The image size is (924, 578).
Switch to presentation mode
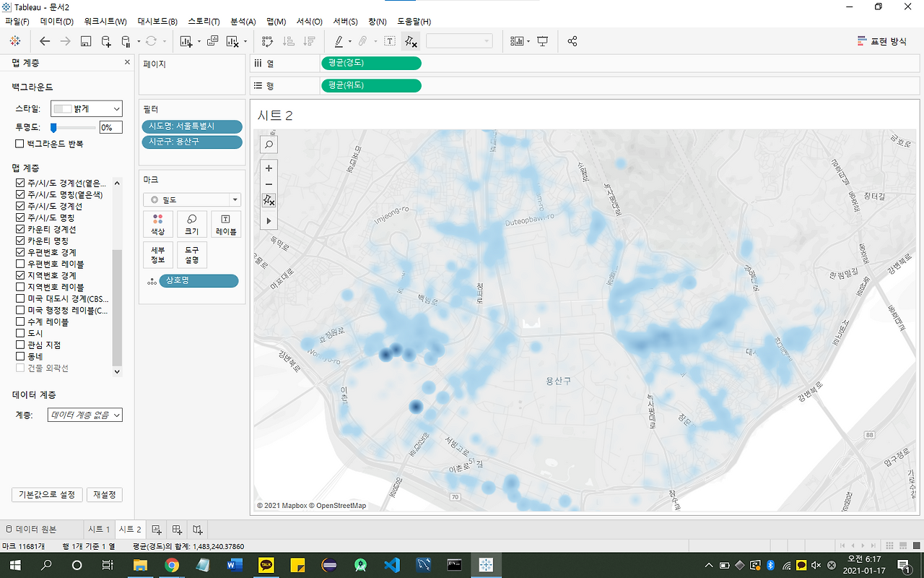(543, 41)
